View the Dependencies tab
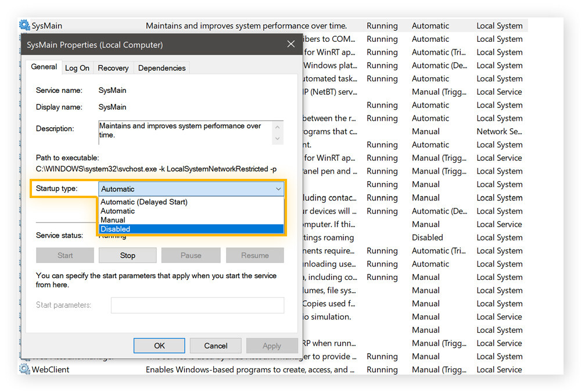 click(x=161, y=67)
